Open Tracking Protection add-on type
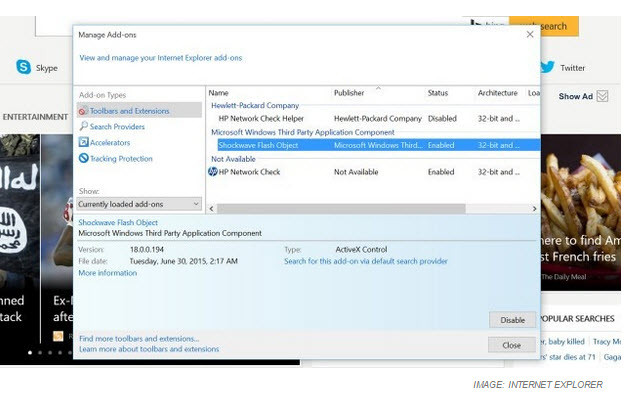The image size is (637, 397). pyautogui.click(x=121, y=158)
